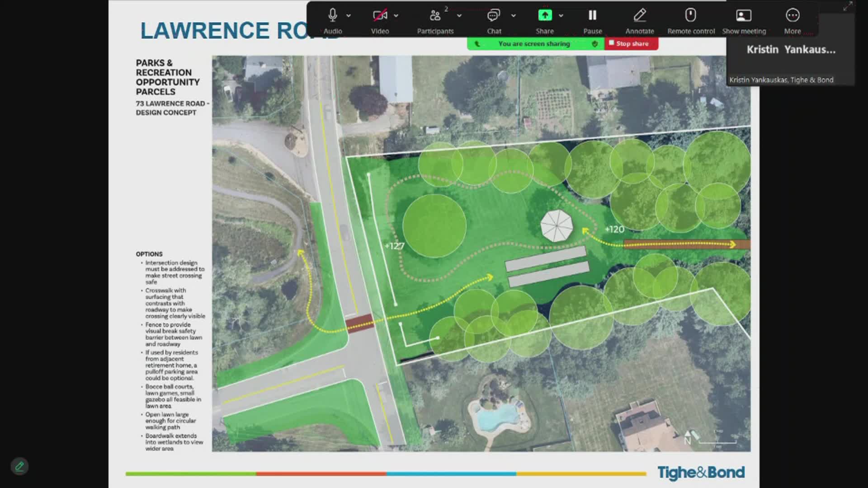Click the expand arrows above the video thumbnail
Image resolution: width=868 pixels, height=488 pixels.
847,6
